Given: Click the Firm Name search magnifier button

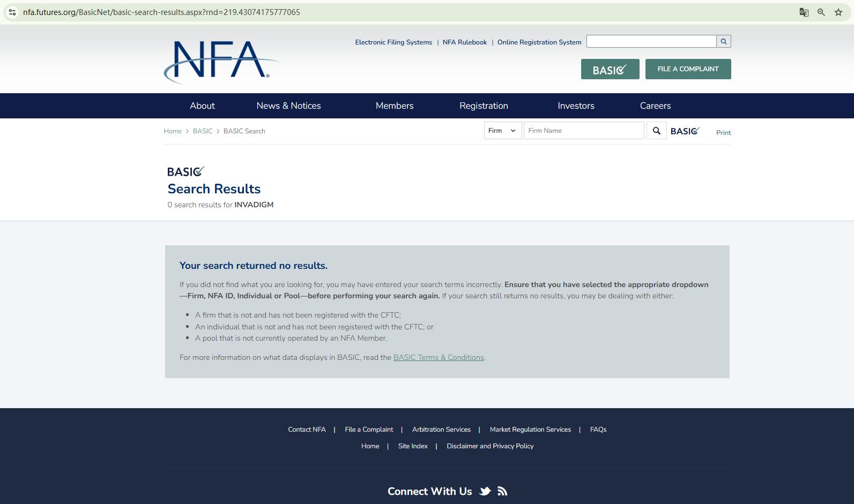Looking at the screenshot, I should click(656, 131).
